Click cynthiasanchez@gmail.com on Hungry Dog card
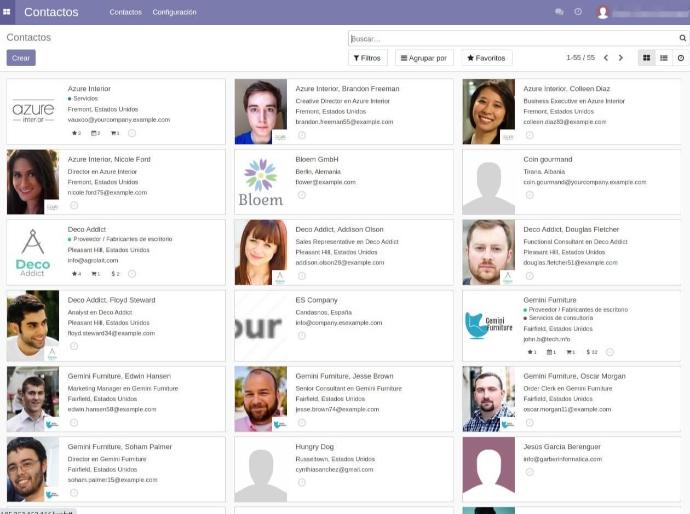 click(x=334, y=470)
